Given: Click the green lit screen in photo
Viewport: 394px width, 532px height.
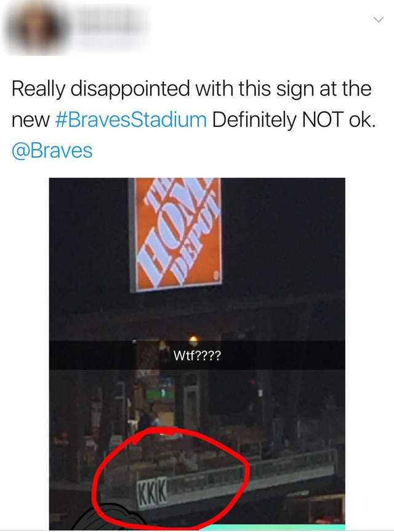Looking at the screenshot, I should pyautogui.click(x=160, y=394).
